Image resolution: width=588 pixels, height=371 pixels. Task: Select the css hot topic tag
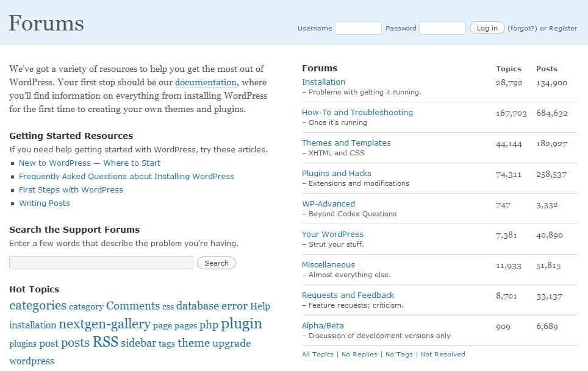coord(168,306)
